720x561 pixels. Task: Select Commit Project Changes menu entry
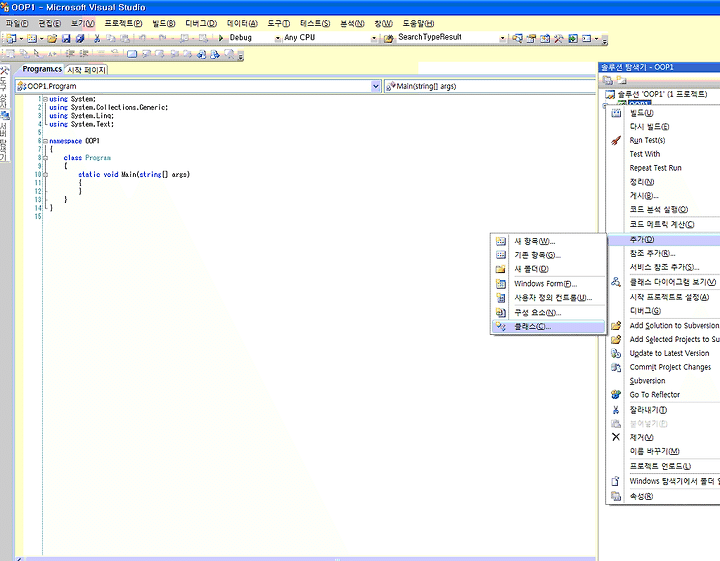[x=664, y=367]
